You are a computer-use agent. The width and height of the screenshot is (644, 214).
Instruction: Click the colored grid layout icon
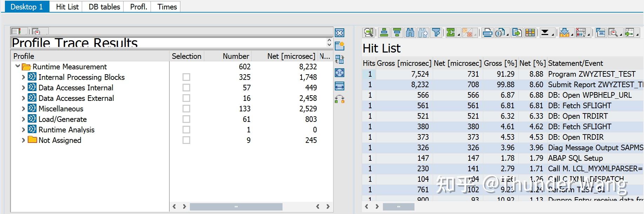tap(530, 33)
